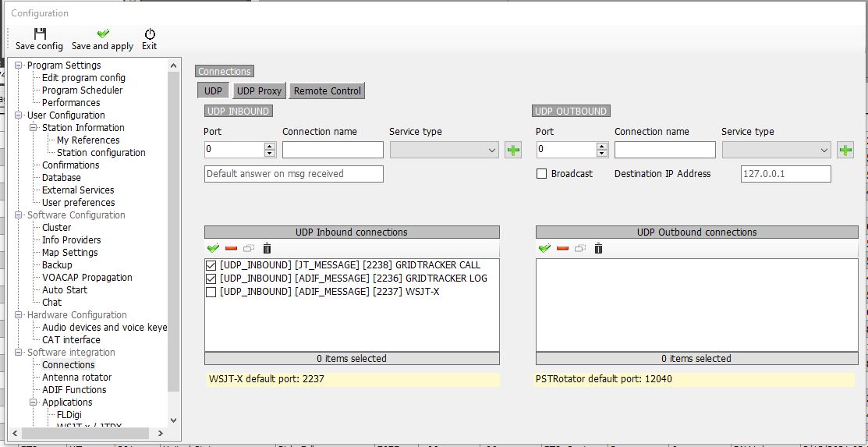Open Map Settings in tree
Image resolution: width=868 pixels, height=447 pixels.
tap(69, 253)
